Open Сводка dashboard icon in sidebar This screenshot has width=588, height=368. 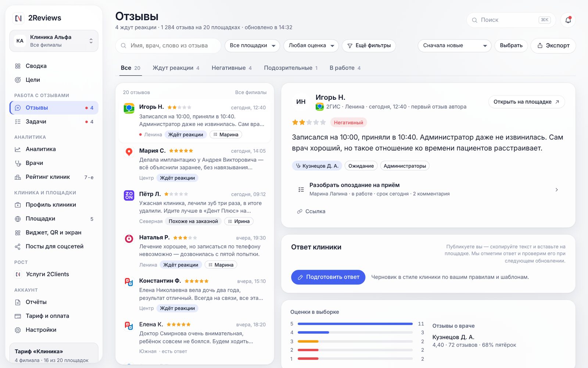click(18, 66)
